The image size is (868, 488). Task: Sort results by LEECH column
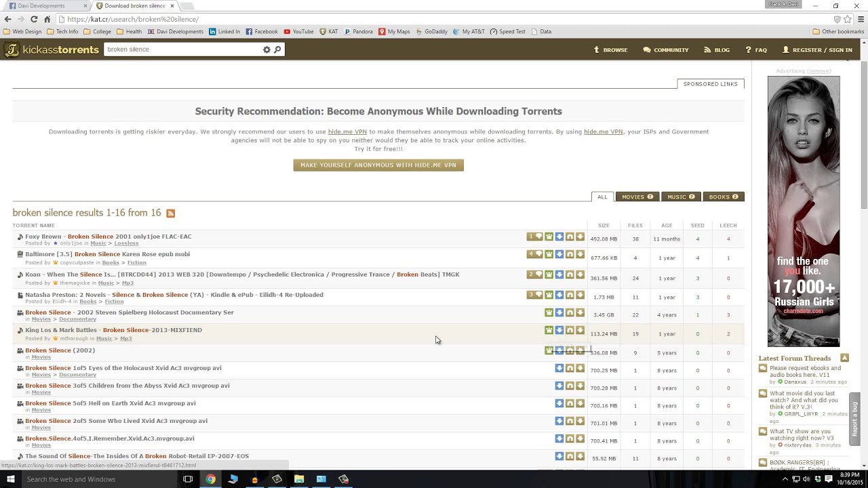[728, 226]
